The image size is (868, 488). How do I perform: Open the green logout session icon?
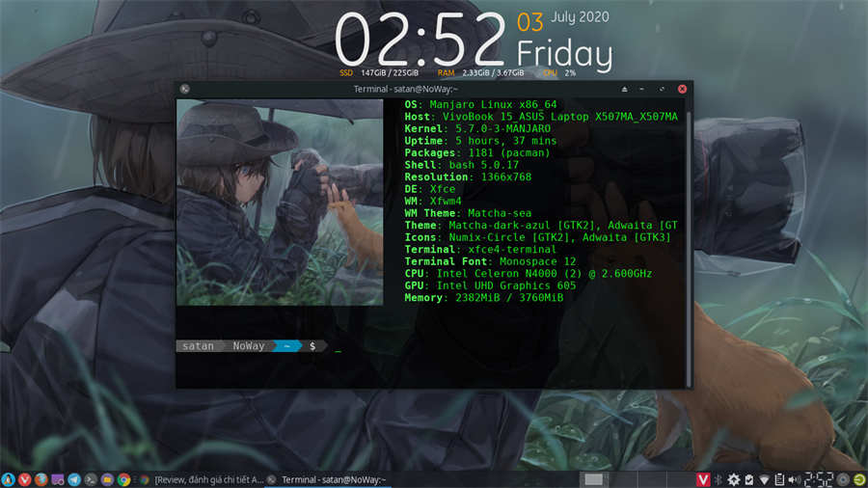pos(859,479)
